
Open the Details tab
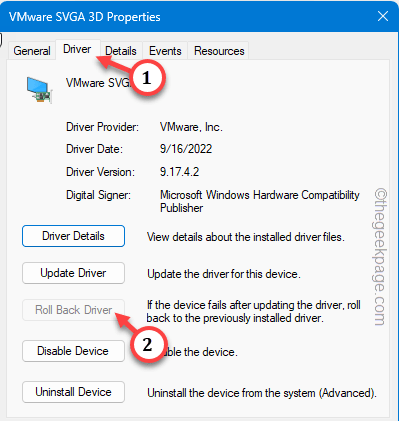[121, 51]
